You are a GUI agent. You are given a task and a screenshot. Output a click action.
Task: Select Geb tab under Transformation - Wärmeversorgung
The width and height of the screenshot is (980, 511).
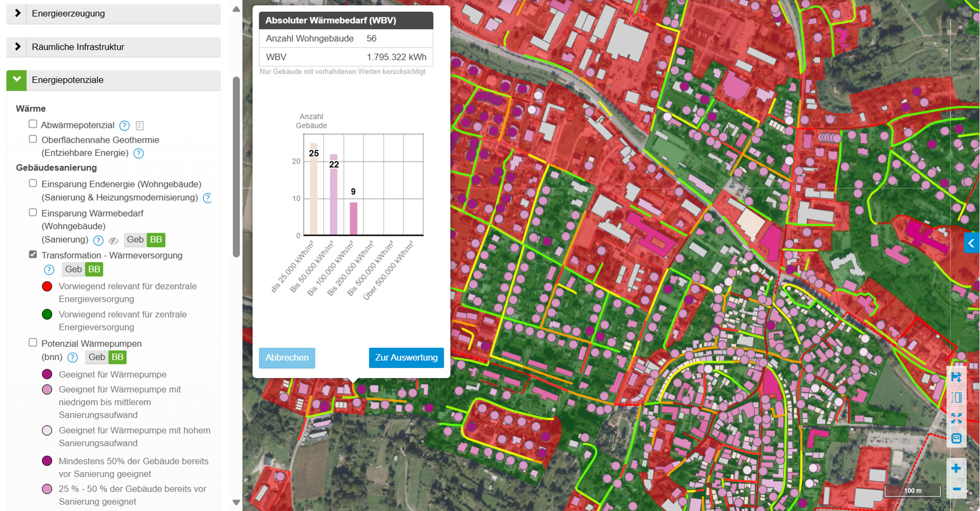(x=73, y=269)
